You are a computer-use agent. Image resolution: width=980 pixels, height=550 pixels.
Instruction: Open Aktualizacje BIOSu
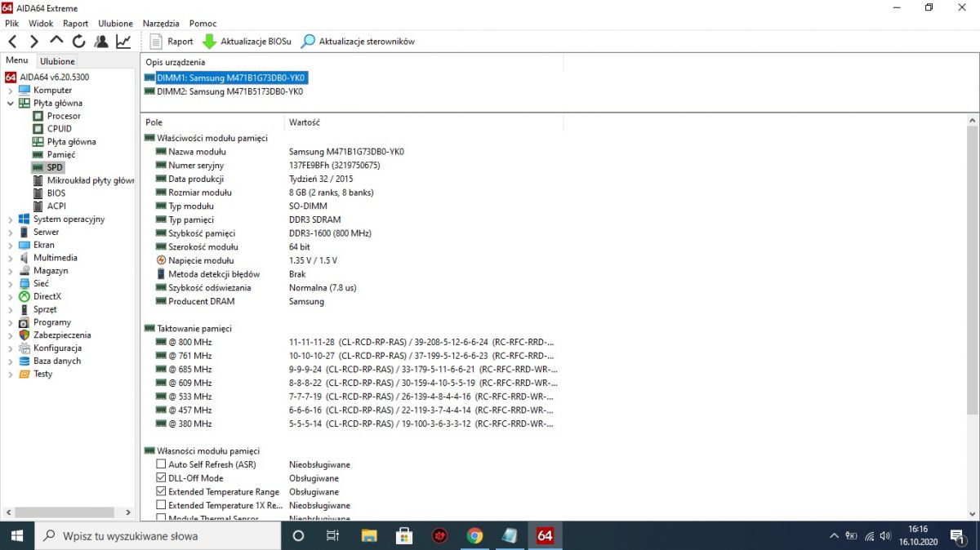[x=247, y=41]
